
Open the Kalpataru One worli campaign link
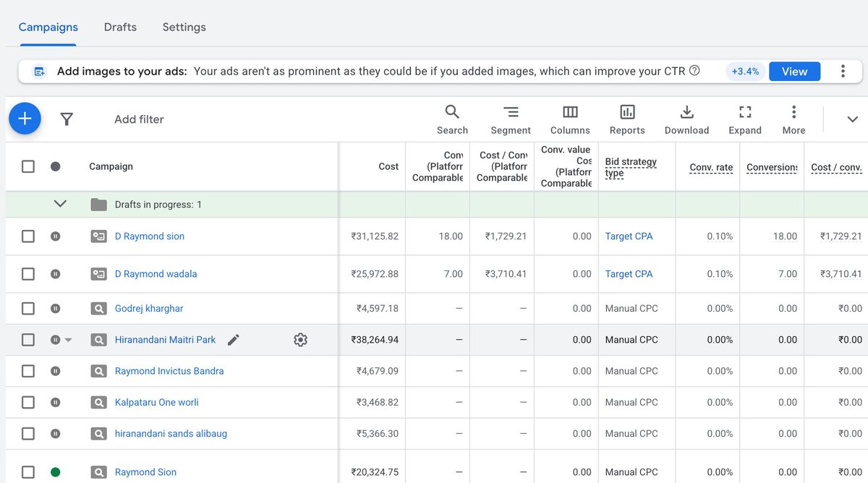pos(157,403)
